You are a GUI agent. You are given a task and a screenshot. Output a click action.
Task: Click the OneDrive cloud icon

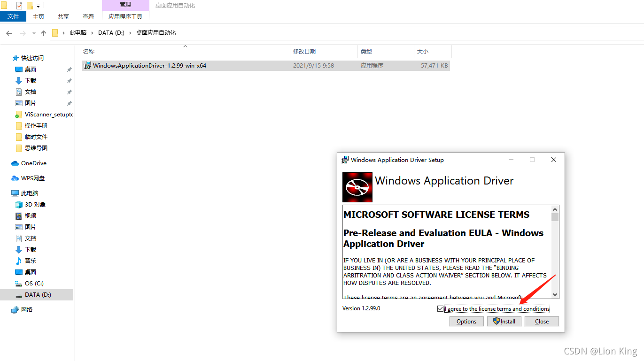pos(15,163)
